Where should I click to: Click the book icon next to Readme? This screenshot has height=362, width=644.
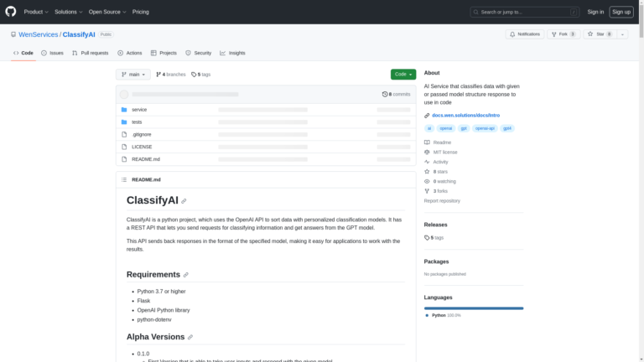pos(427,142)
